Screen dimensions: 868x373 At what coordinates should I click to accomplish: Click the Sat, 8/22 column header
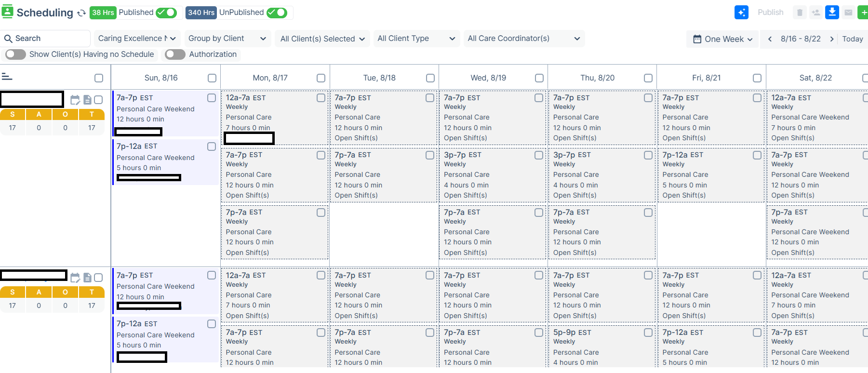tap(815, 78)
